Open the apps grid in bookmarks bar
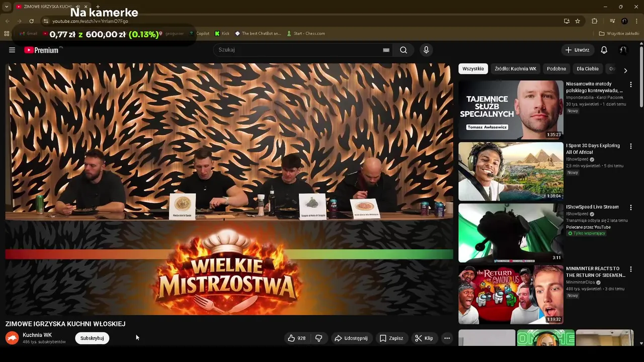The width and height of the screenshot is (644, 362). (7, 34)
